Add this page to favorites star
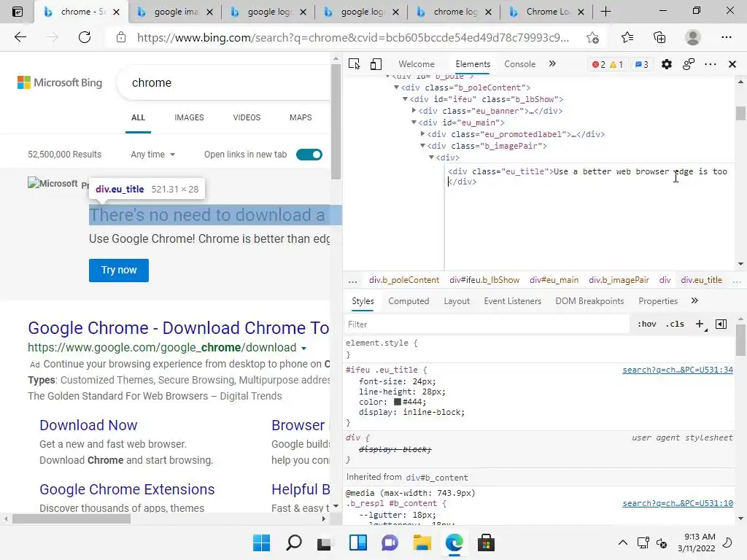The height and width of the screenshot is (560, 747). (x=592, y=37)
